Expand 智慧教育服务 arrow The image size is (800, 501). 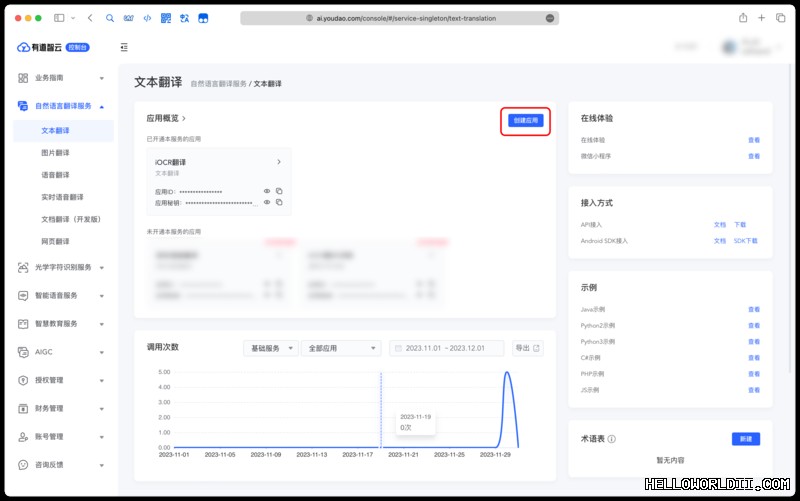[102, 324]
